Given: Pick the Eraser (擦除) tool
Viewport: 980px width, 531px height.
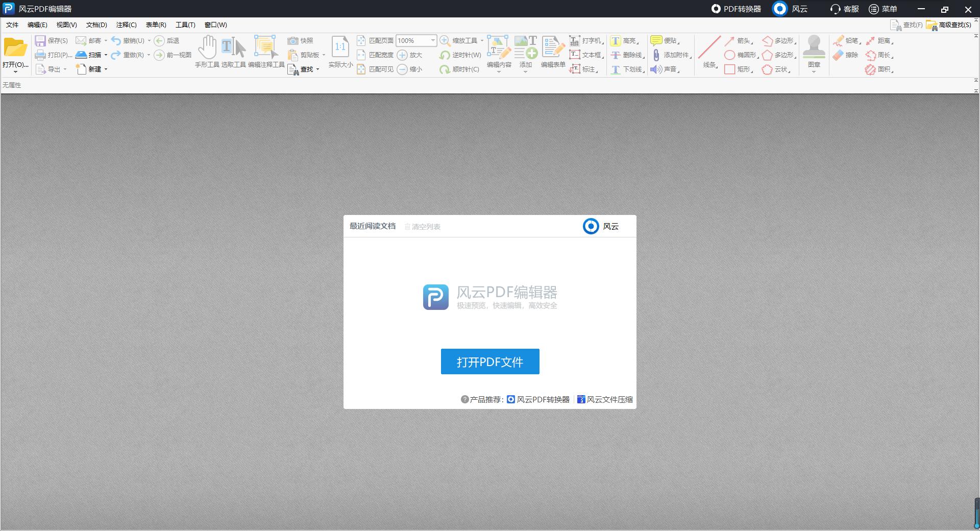Looking at the screenshot, I should click(x=846, y=55).
